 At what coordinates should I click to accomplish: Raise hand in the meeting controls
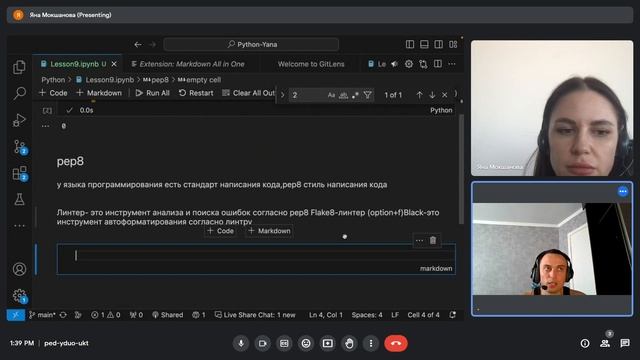click(x=349, y=343)
